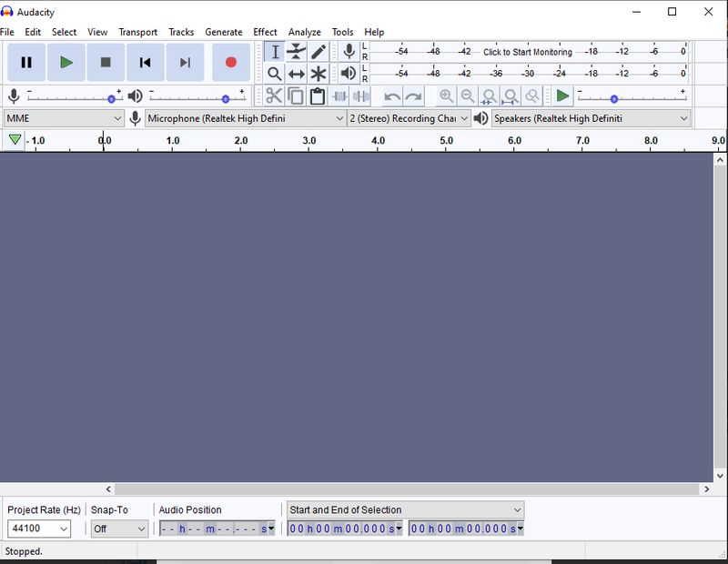Click the Undo icon
The image size is (728, 564).
[390, 96]
